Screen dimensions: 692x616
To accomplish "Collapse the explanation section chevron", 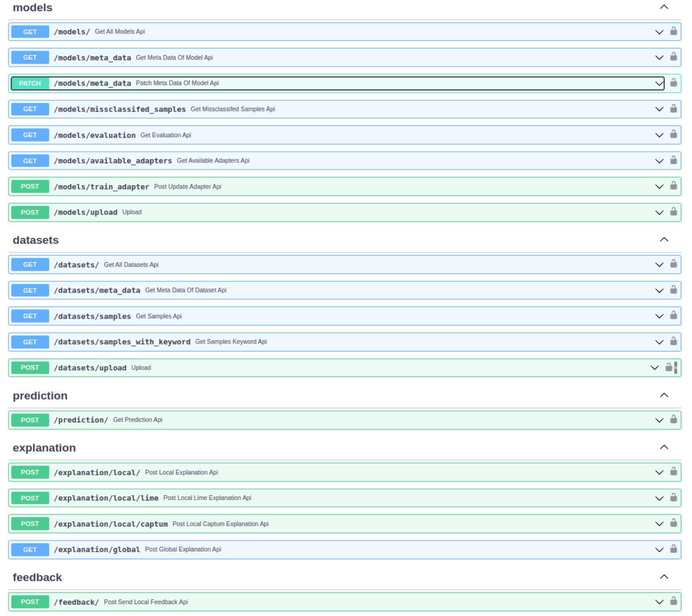I will (664, 447).
